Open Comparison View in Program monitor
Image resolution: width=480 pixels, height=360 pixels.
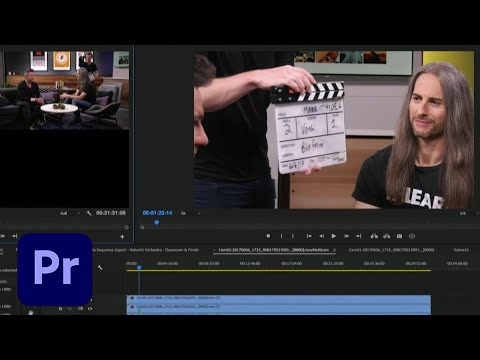coord(412,236)
